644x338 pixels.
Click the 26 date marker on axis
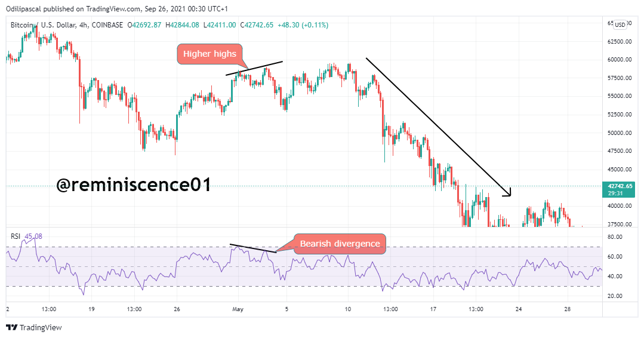177,309
